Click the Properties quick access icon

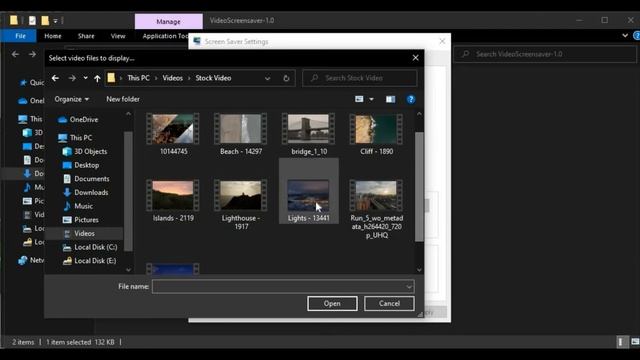pos(32,20)
